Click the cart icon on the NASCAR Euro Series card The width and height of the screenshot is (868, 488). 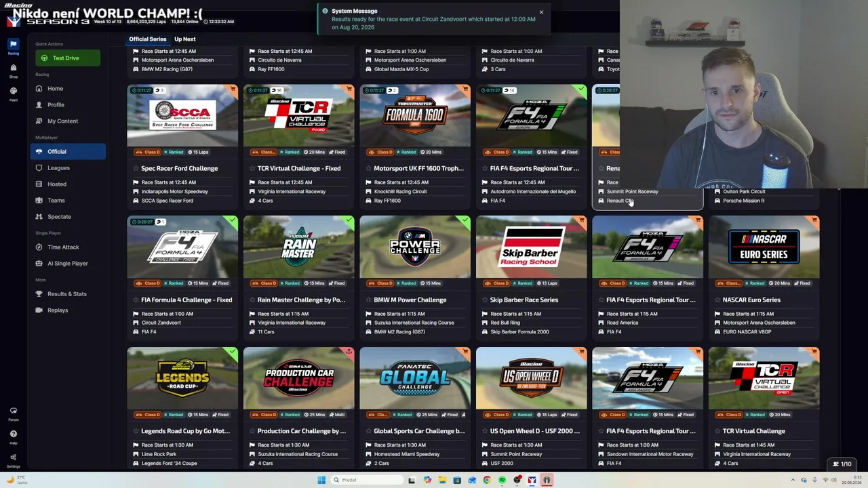coord(814,220)
